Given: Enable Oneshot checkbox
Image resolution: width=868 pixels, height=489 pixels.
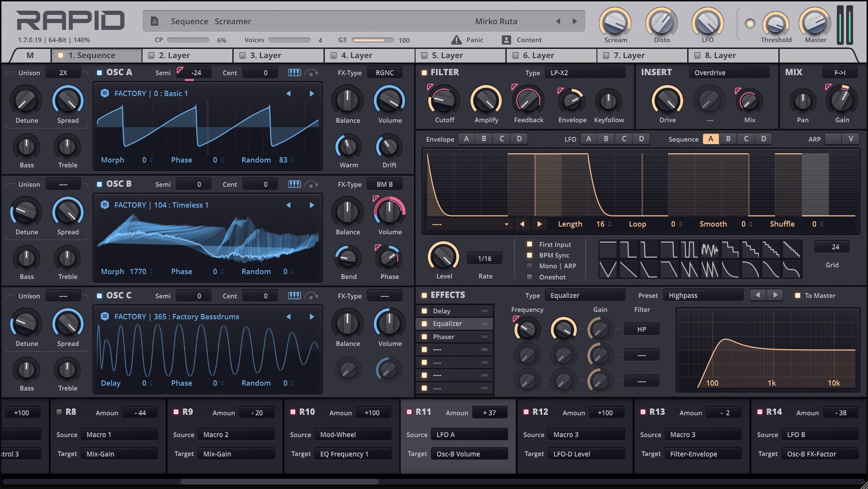Looking at the screenshot, I should pyautogui.click(x=530, y=277).
